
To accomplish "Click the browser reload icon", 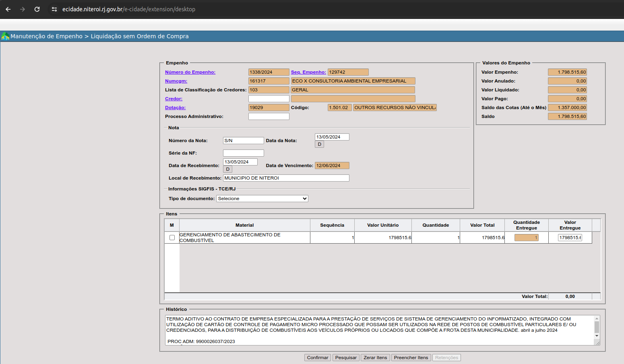I will pyautogui.click(x=37, y=9).
